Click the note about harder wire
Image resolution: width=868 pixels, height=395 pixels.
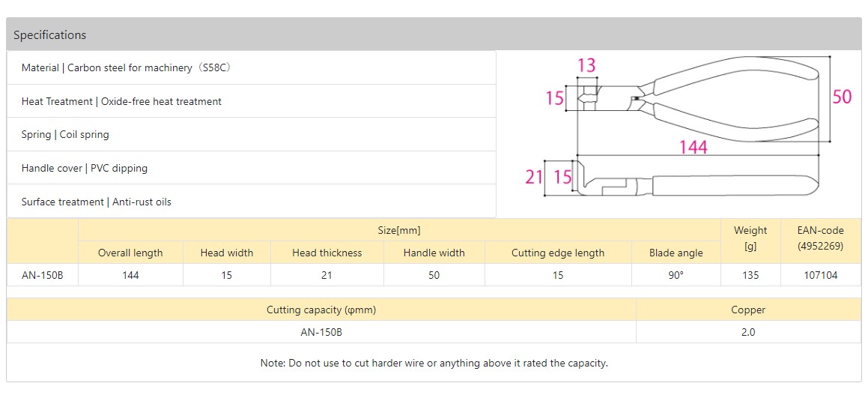(x=434, y=363)
